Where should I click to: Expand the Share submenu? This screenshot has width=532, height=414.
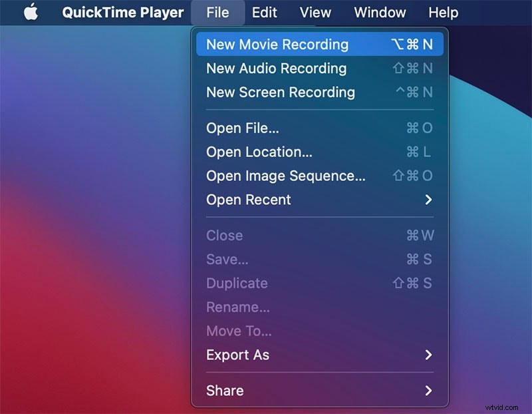pos(224,391)
